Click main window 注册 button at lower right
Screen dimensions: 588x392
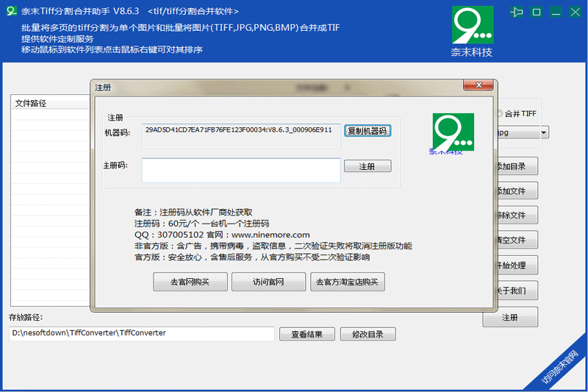(x=510, y=318)
